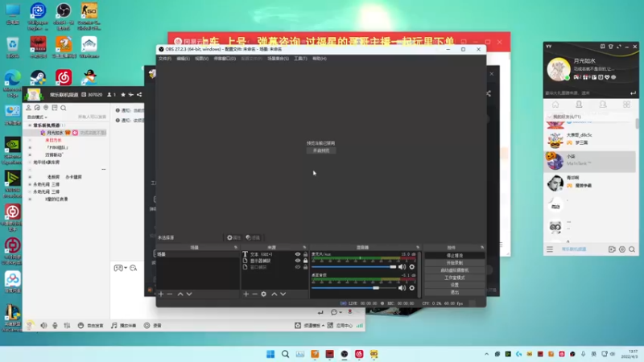644x362 pixels.
Task: Click the 停止推流 button in OBS controls
Action: (x=454, y=255)
